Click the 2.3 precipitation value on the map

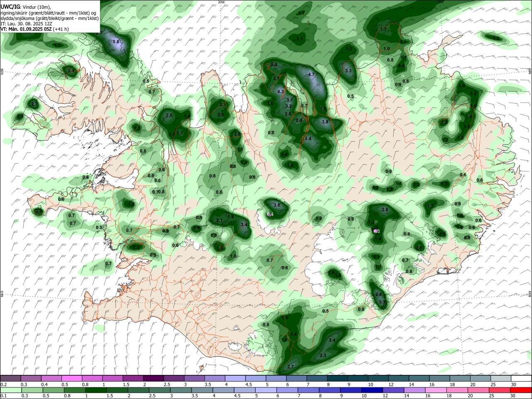323,355
